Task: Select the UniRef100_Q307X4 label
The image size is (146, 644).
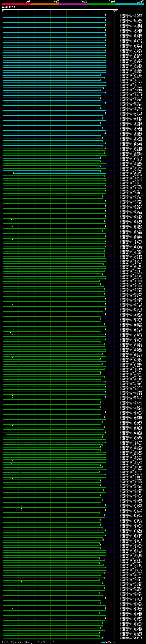Action: click(131, 27)
